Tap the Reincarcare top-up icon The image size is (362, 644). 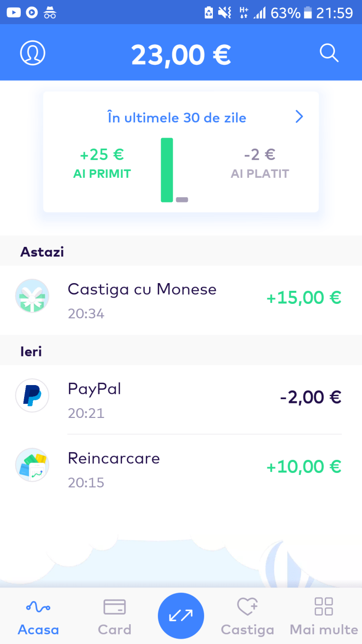pyautogui.click(x=32, y=465)
